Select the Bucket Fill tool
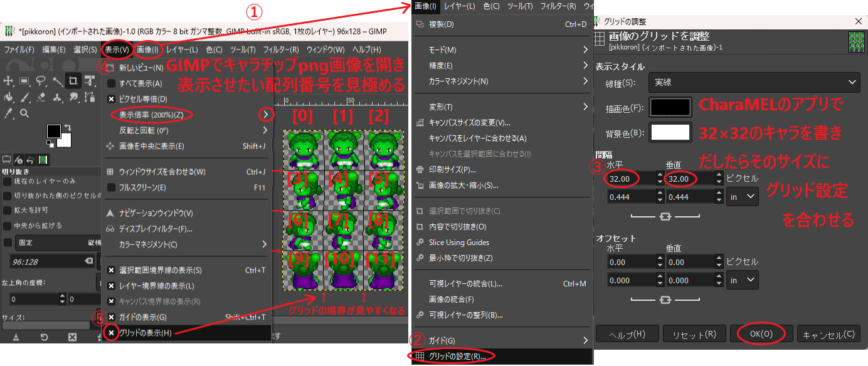The image size is (868, 366). point(8,97)
